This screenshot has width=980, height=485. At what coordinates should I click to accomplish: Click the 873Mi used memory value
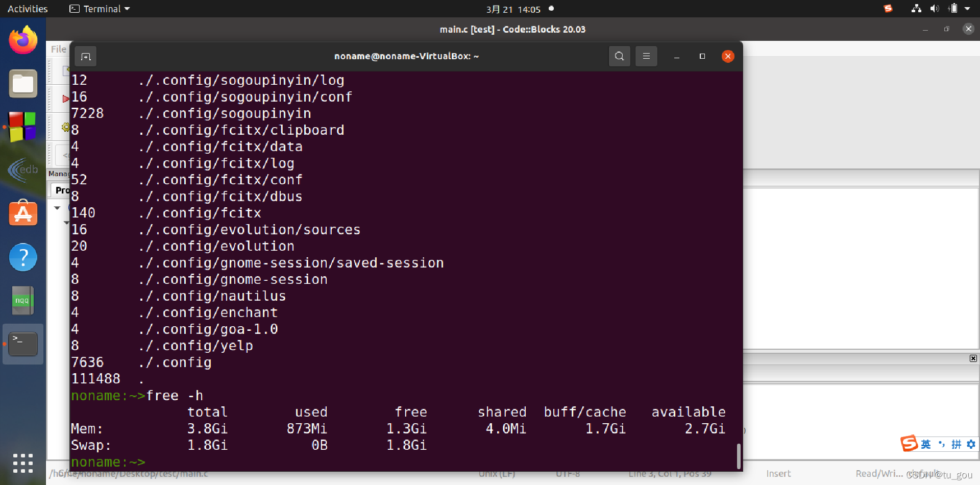(307, 429)
